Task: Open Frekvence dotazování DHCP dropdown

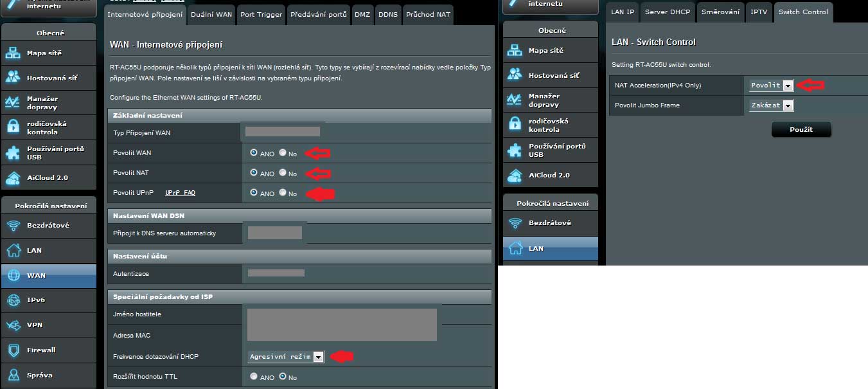Action: 317,357
